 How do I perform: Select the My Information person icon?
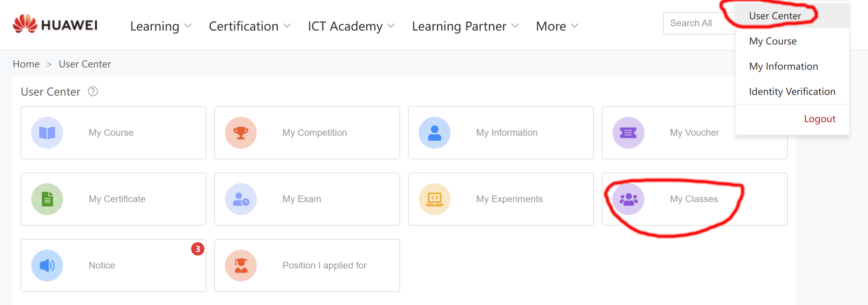[435, 133]
